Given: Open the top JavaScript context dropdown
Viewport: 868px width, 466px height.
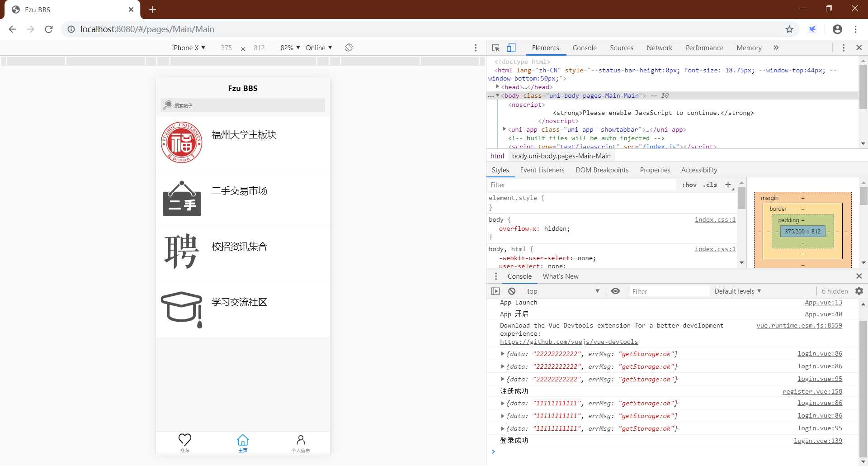Looking at the screenshot, I should click(563, 291).
